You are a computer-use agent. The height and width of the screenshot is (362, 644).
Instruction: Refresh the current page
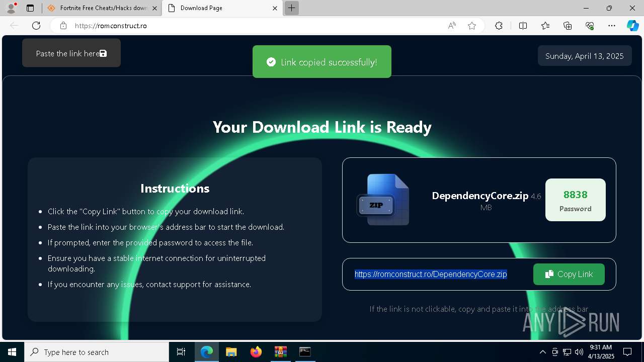36,26
